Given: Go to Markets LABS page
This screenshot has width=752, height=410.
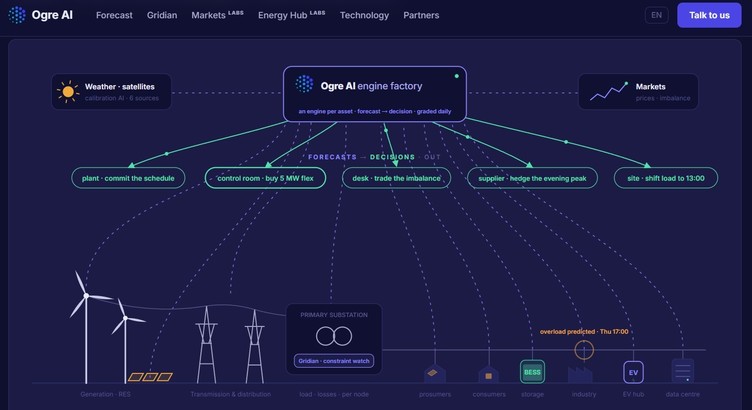Looking at the screenshot, I should click(x=217, y=15).
